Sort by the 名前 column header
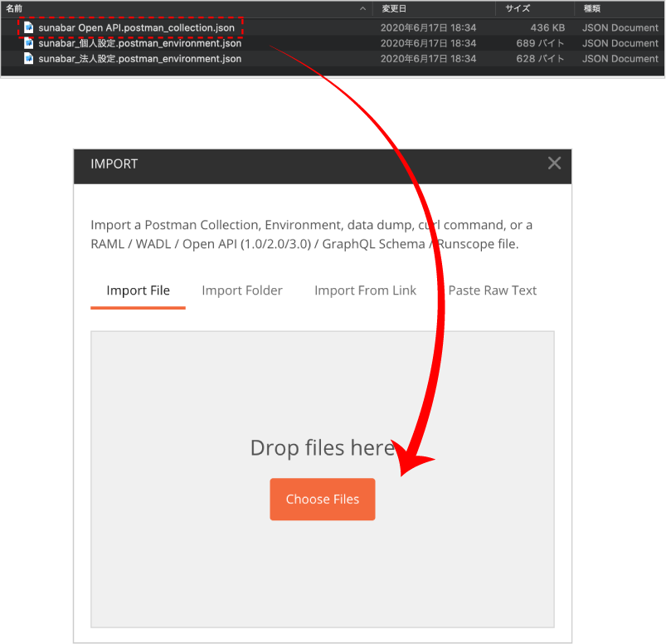The height and width of the screenshot is (644, 666). click(14, 8)
